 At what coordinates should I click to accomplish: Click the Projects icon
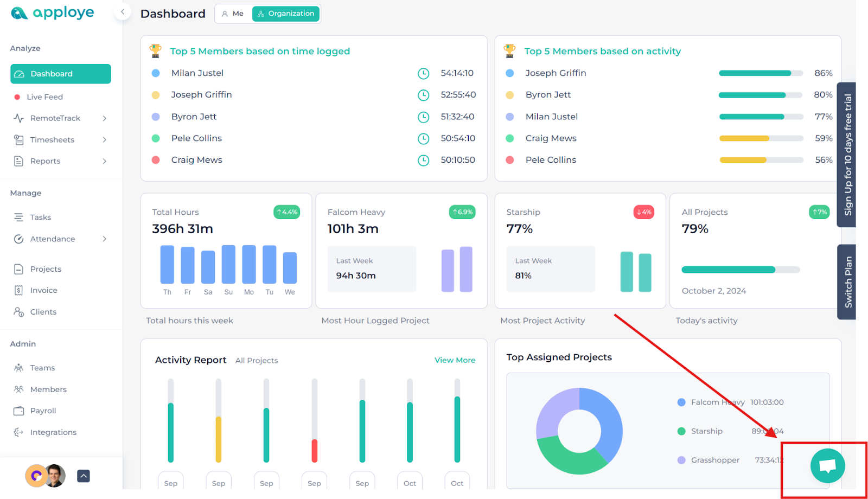pos(18,269)
